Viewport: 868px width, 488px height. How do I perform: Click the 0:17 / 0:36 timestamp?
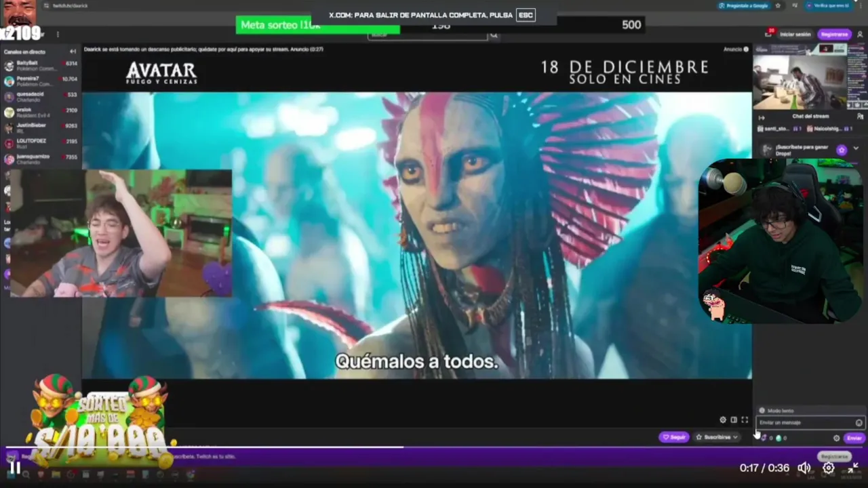pos(764,468)
